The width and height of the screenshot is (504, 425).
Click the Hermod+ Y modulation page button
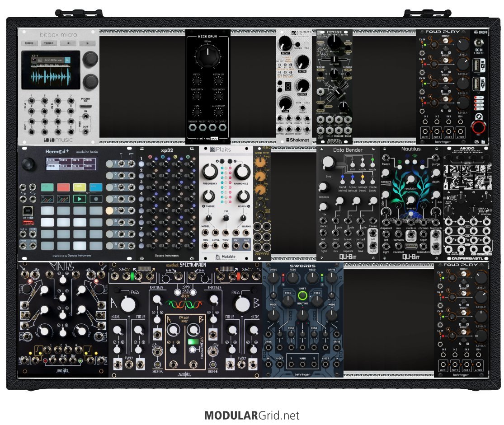(63, 199)
